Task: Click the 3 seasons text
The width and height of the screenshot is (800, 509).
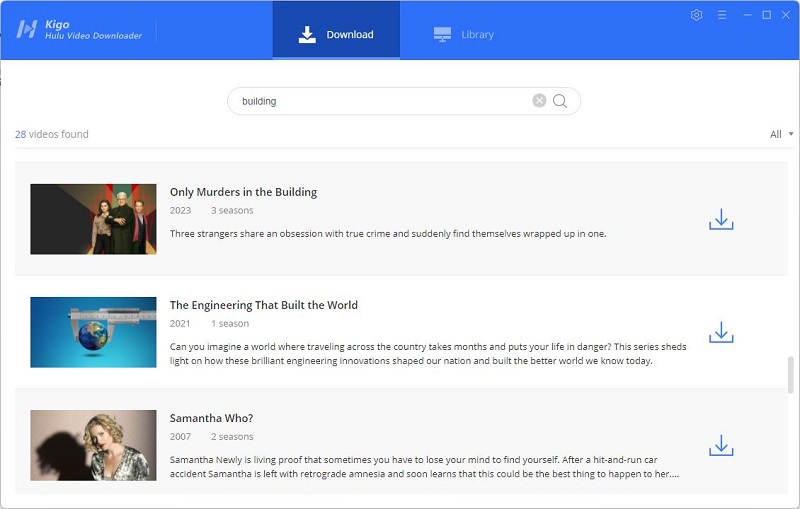Action: [232, 210]
